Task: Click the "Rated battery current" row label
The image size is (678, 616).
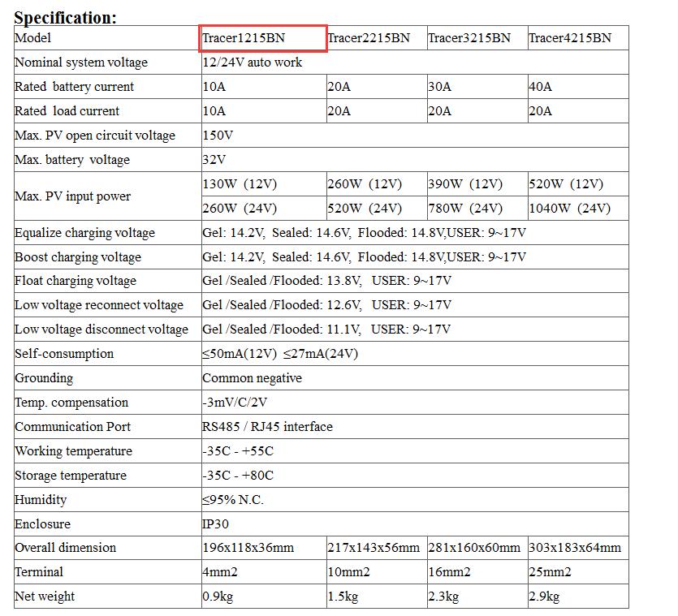Action: (x=75, y=87)
